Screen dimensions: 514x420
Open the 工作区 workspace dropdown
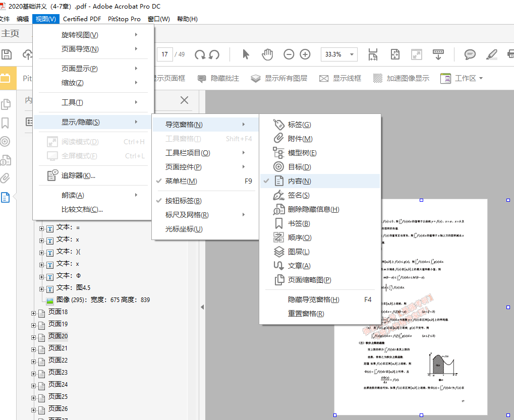(x=462, y=78)
